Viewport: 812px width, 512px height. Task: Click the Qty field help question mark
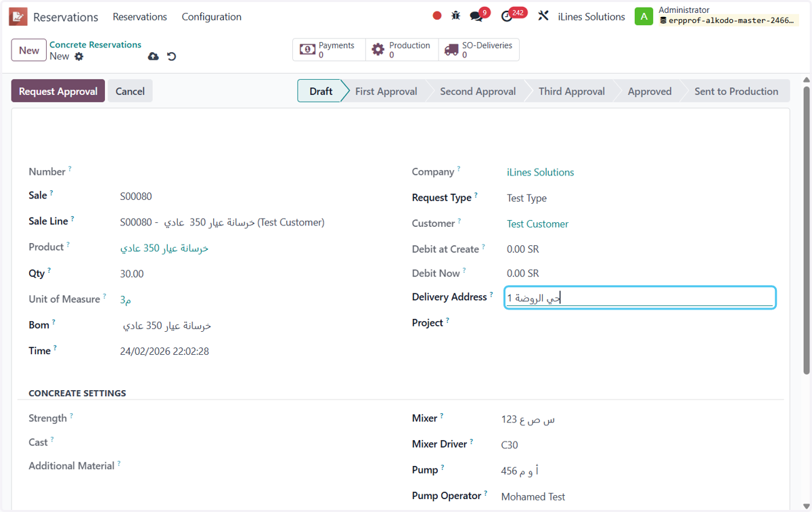point(49,271)
